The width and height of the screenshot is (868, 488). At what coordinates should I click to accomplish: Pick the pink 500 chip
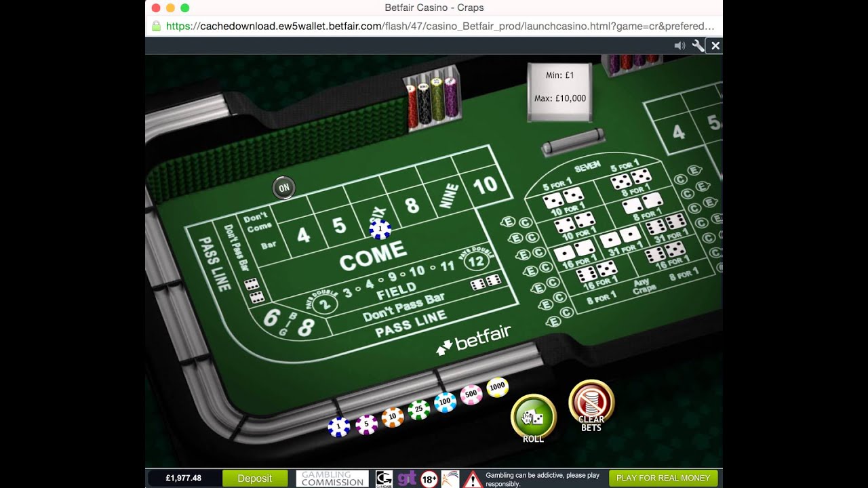click(x=471, y=394)
